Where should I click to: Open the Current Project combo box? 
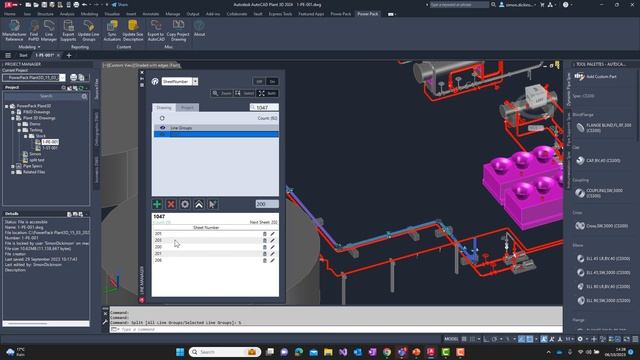[33, 78]
